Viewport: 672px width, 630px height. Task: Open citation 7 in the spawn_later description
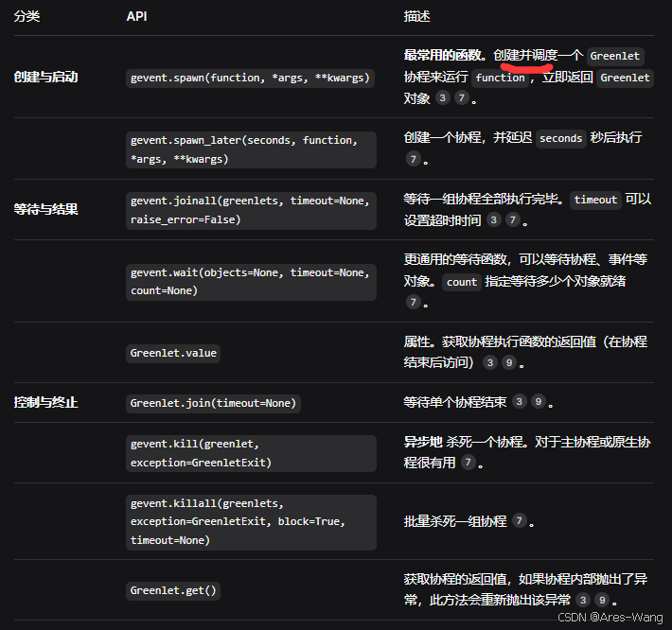tap(414, 159)
